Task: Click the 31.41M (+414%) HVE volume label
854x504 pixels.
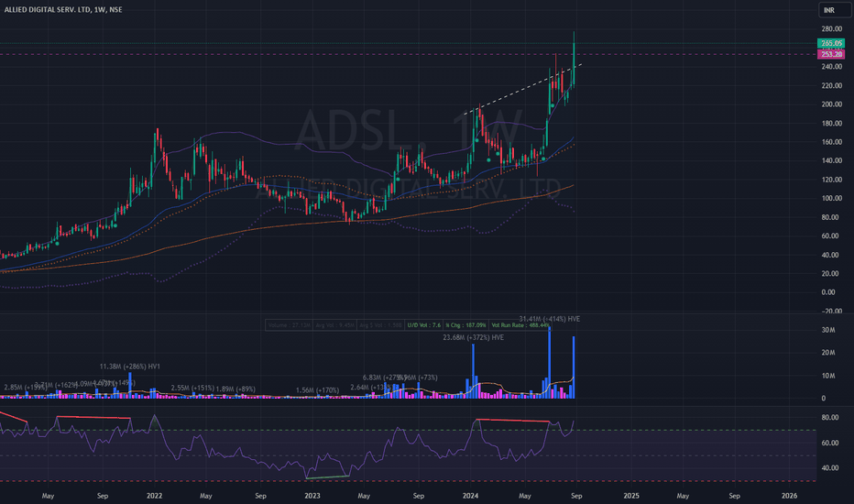Action: pos(549,319)
